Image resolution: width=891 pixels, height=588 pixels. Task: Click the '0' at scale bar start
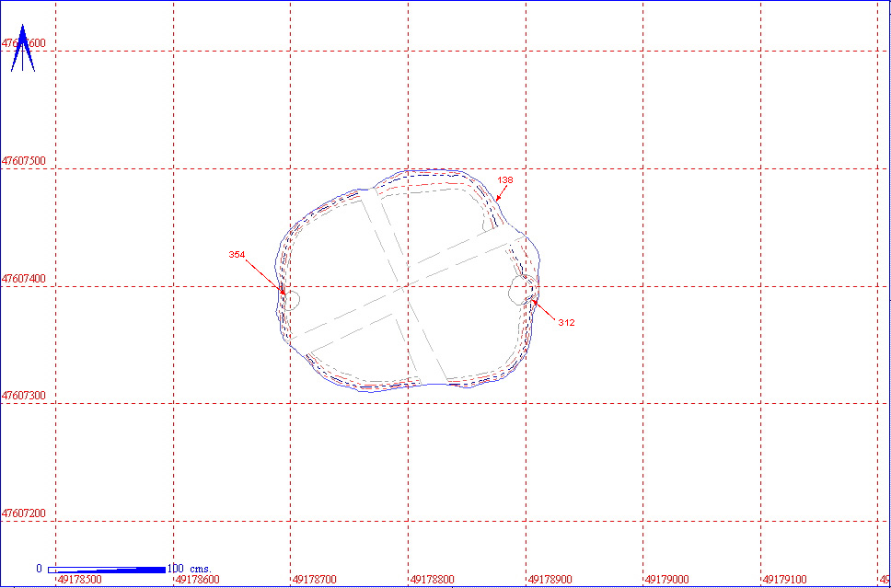click(40, 569)
